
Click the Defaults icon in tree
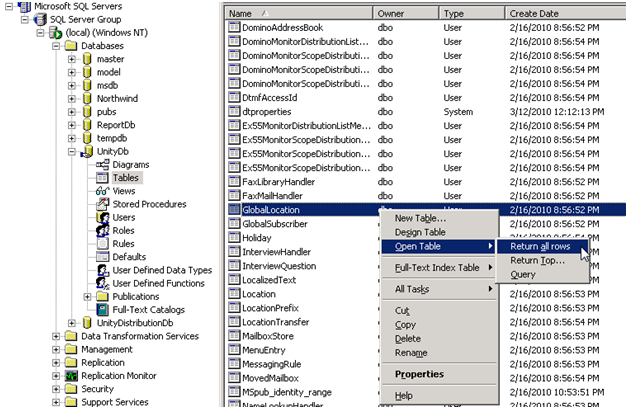[x=103, y=257]
